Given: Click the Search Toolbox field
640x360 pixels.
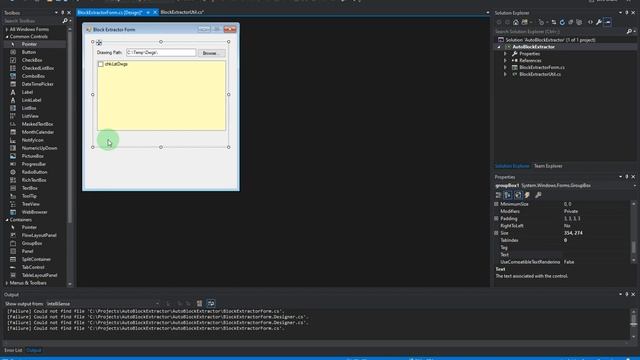Looking at the screenshot, I should 33,20.
